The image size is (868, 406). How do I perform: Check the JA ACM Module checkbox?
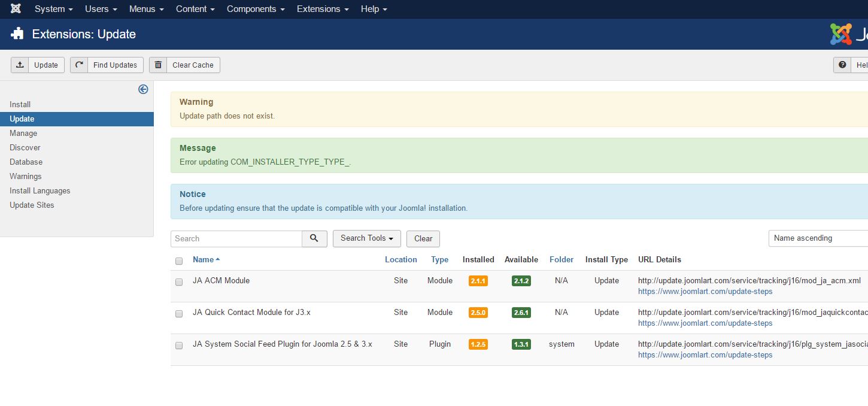[x=179, y=282]
